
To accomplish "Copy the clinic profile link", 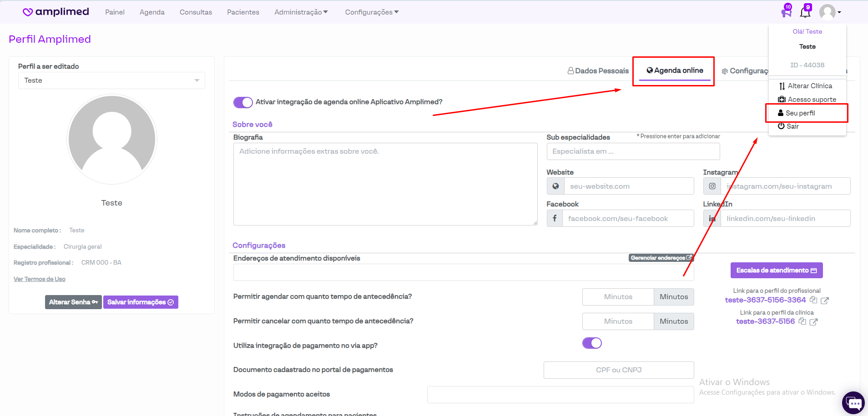I will click(802, 321).
